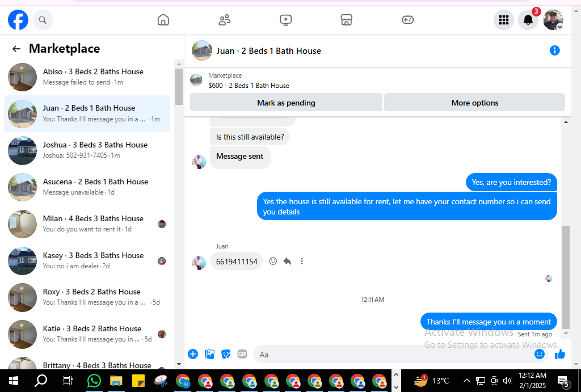Open Milan 4 Beds 3 Baths House chat
581x392 pixels.
pyautogui.click(x=87, y=224)
